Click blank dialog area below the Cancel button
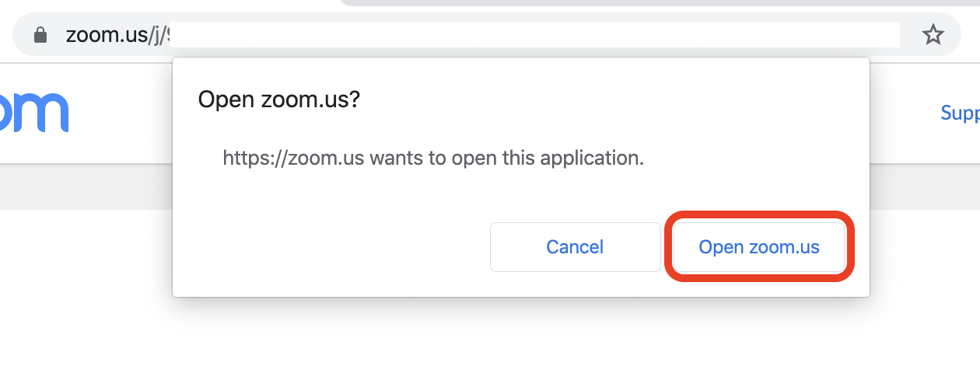980x373 pixels. coord(575,284)
